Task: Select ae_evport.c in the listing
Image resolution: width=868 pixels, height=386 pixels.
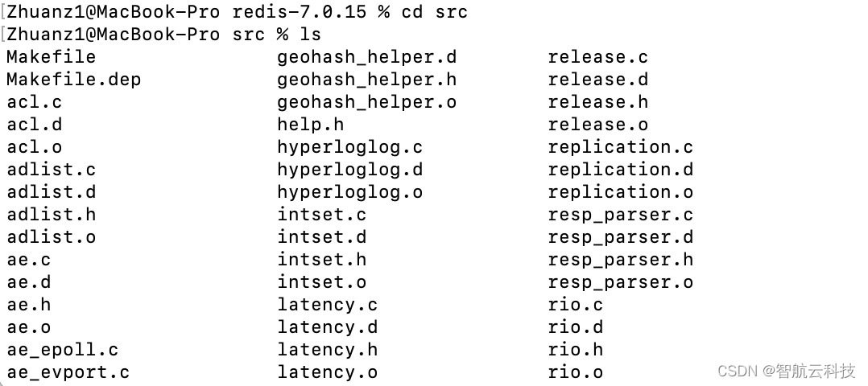Action: tap(68, 372)
